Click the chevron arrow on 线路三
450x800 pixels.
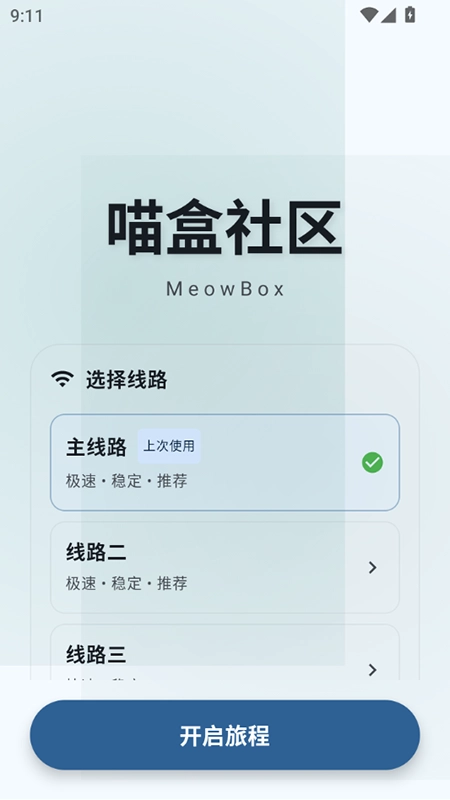click(x=372, y=669)
